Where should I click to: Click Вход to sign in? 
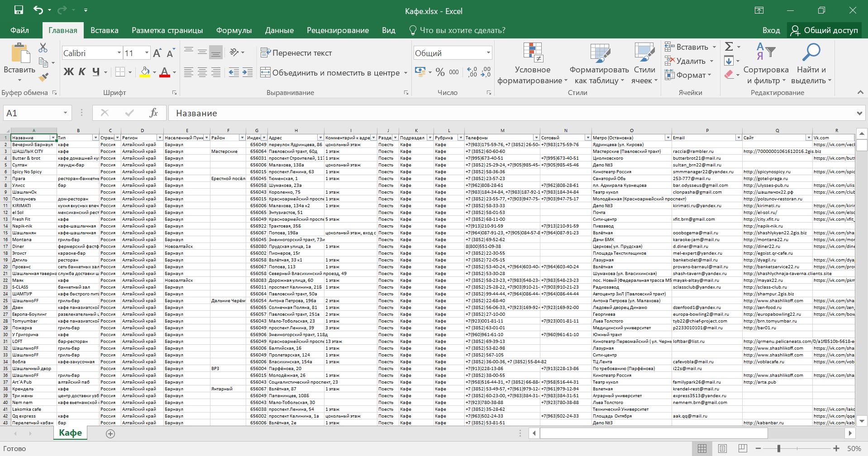click(771, 30)
